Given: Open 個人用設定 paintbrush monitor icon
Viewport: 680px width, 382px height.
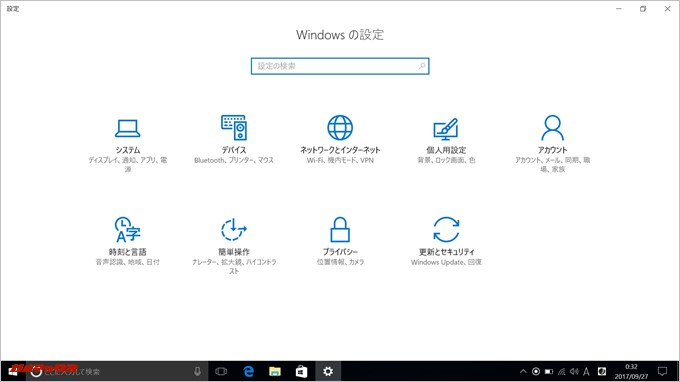Looking at the screenshot, I should point(446,129).
